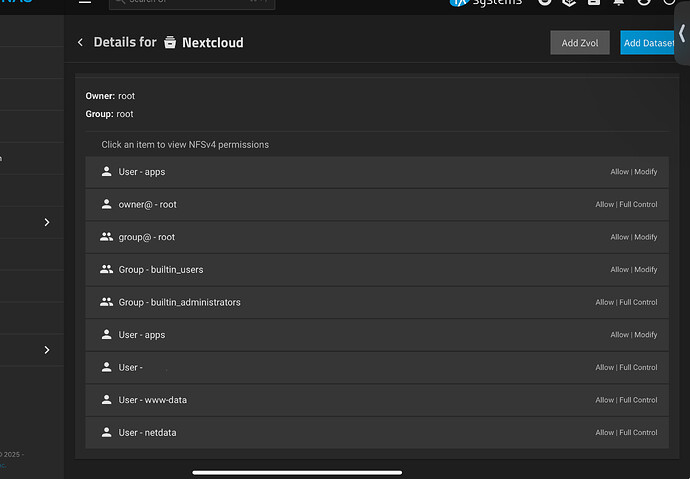
Task: Click the NFSv4 permissions hint text
Action: coord(185,145)
